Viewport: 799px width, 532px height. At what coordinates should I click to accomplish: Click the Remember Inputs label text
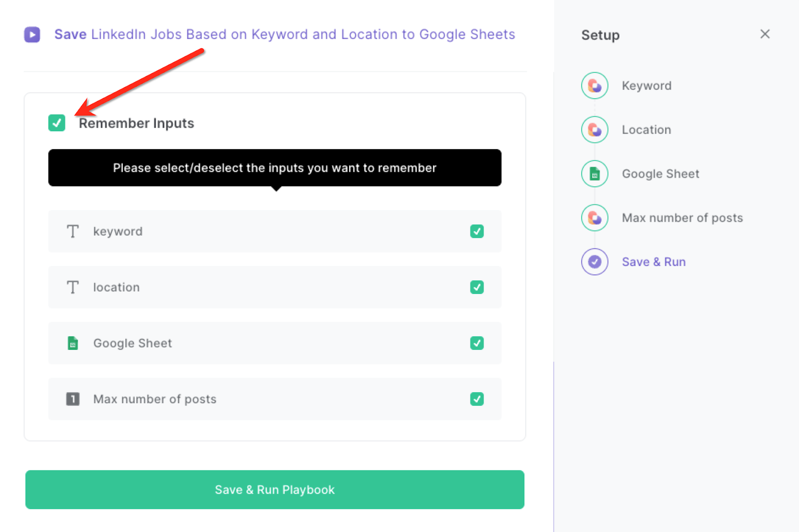click(136, 123)
